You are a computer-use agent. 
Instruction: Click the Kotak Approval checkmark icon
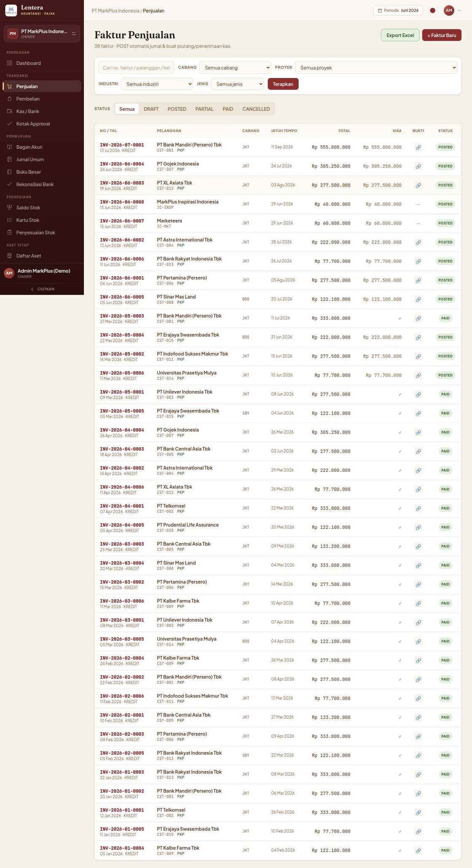10,124
